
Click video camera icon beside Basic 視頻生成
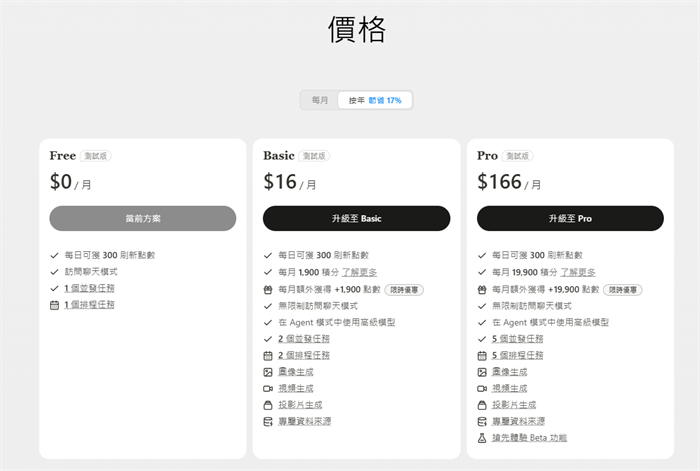pyautogui.click(x=268, y=389)
